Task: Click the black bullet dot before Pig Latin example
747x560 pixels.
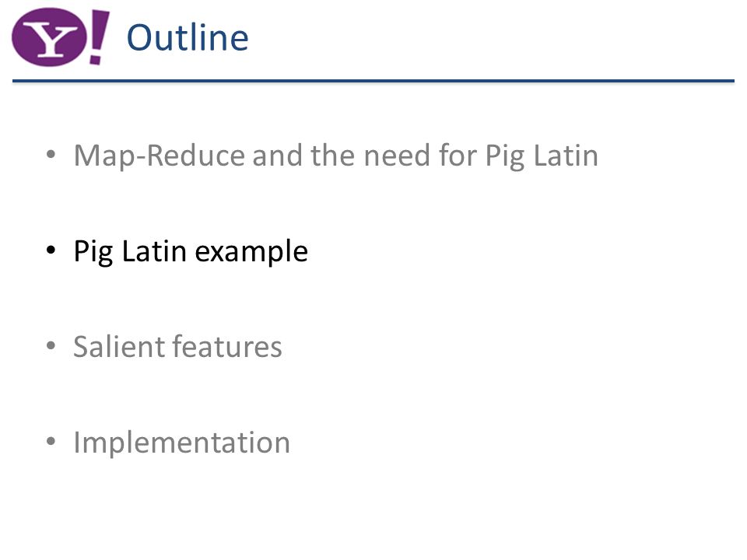Action: click(x=51, y=250)
